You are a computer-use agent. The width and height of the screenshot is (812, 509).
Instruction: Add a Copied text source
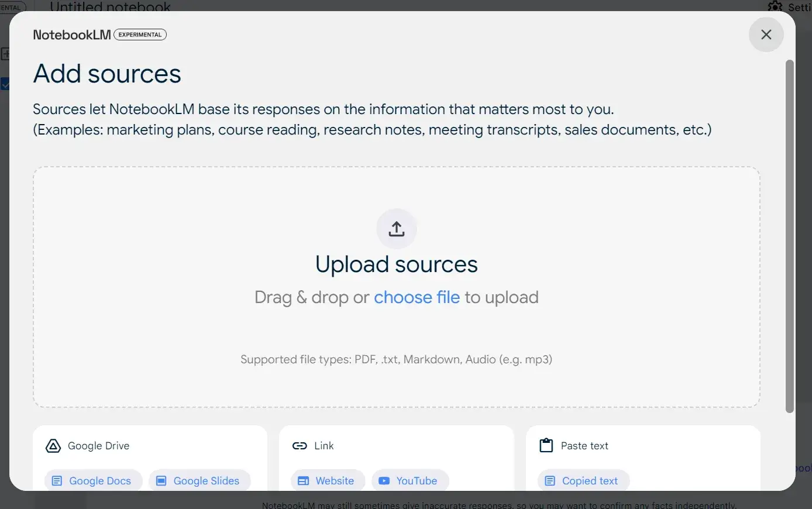(583, 481)
